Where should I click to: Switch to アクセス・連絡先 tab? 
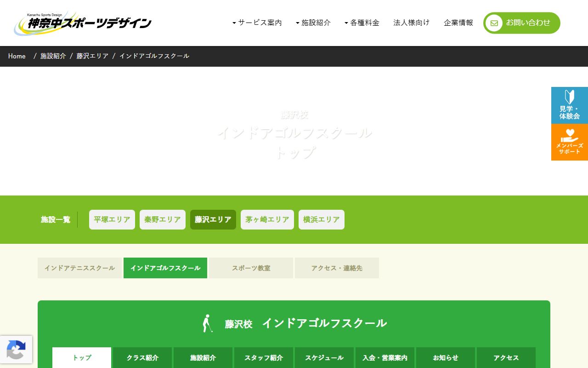point(337,268)
